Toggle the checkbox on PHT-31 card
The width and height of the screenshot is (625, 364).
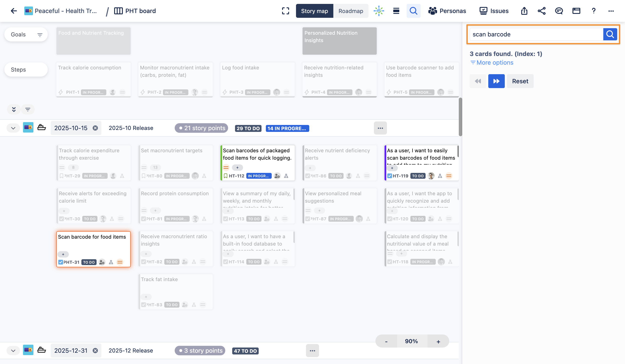click(61, 262)
